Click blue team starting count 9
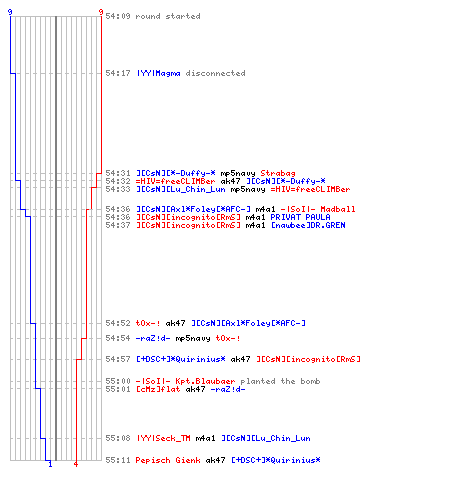 10,12
